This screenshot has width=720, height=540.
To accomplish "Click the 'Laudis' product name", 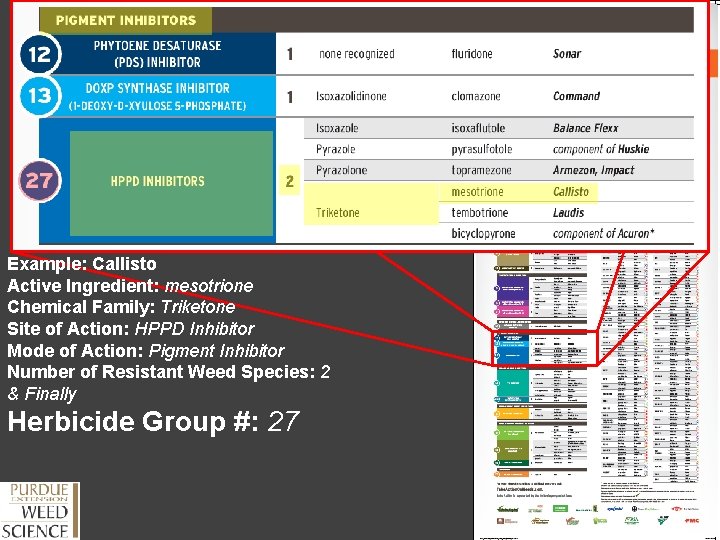I will [x=568, y=213].
